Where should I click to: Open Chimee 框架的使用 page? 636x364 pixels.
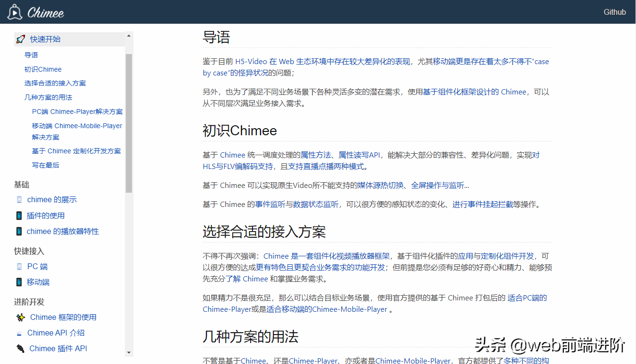click(63, 317)
